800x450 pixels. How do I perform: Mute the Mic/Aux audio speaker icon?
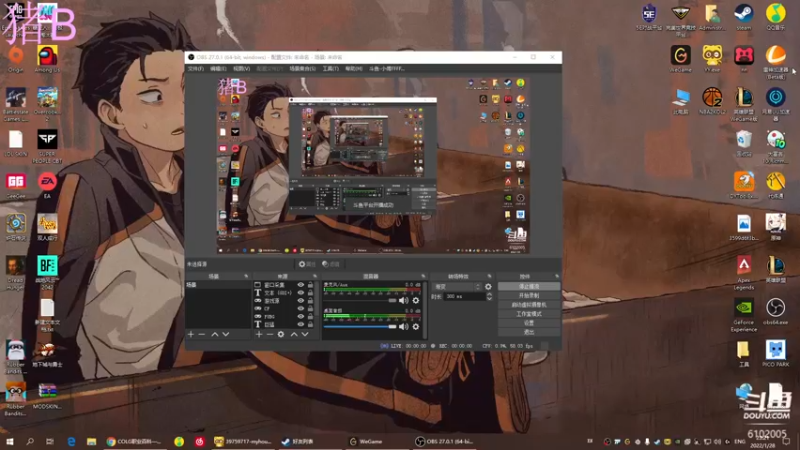tap(404, 301)
